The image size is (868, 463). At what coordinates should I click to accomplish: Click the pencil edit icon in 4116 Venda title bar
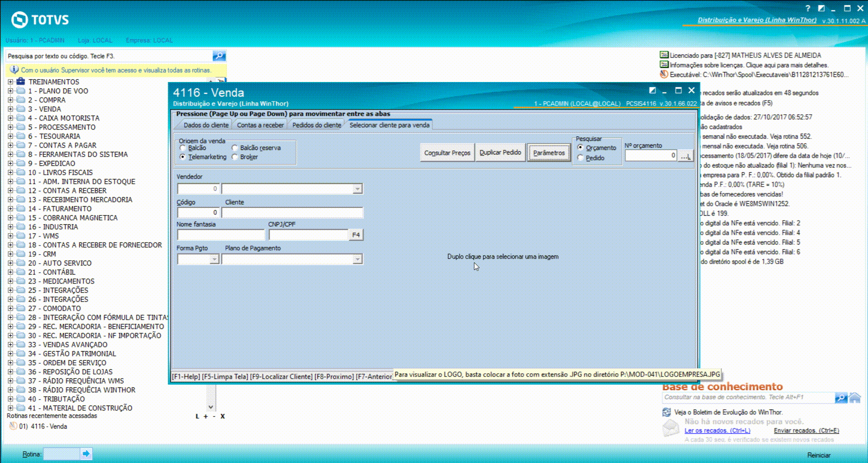(x=652, y=90)
